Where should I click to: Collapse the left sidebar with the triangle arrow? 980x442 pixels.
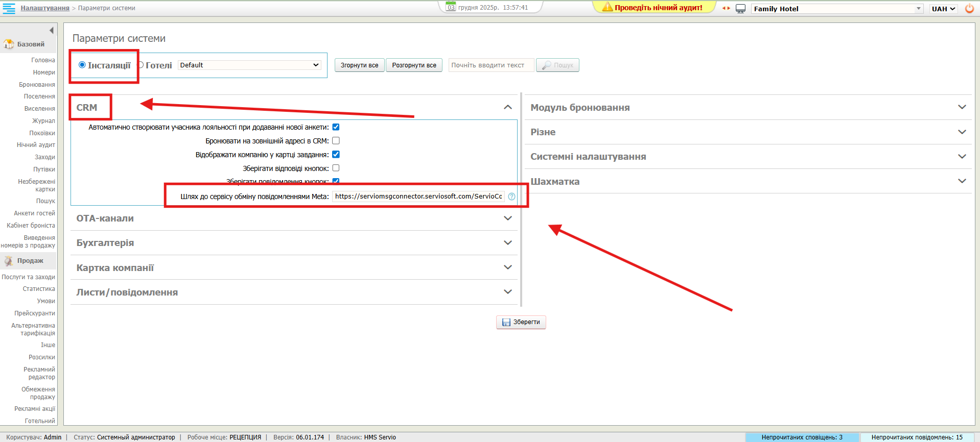(x=51, y=31)
